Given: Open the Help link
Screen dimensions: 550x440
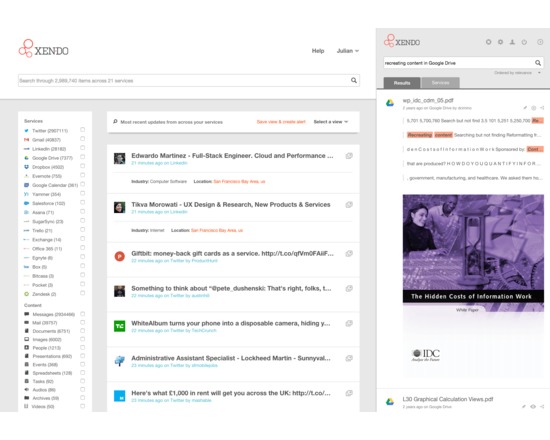Looking at the screenshot, I should click(318, 51).
